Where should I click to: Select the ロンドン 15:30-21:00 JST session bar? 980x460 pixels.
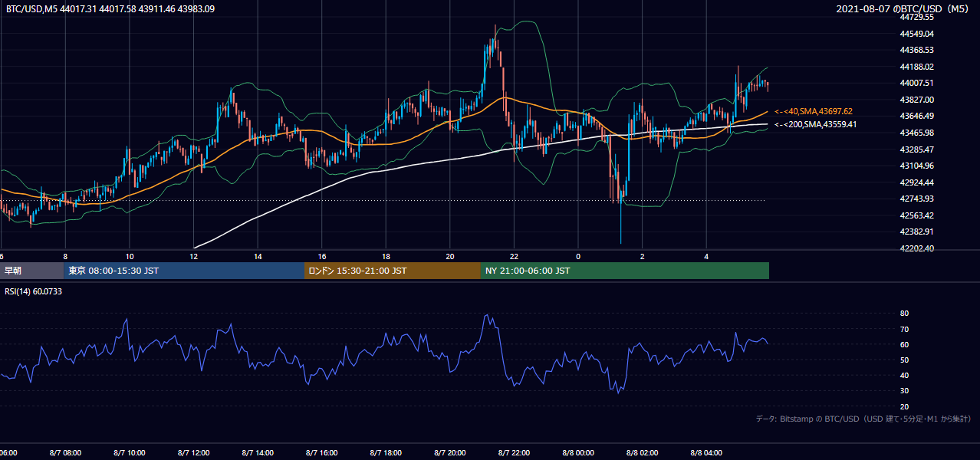tap(393, 271)
